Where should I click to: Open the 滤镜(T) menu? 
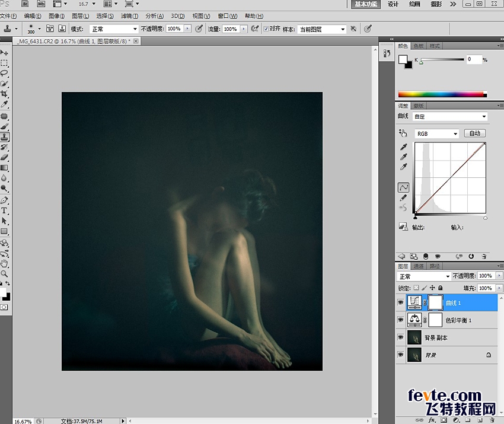coord(129,16)
